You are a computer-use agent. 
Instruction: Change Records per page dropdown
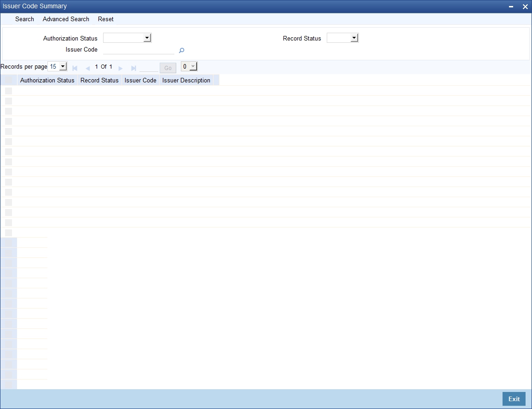(x=58, y=66)
